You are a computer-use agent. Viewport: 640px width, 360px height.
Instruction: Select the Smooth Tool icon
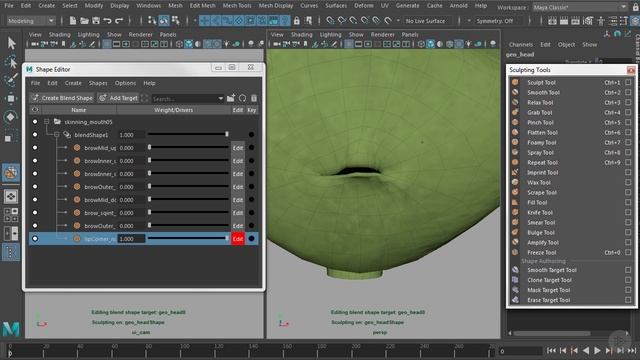pyautogui.click(x=515, y=92)
